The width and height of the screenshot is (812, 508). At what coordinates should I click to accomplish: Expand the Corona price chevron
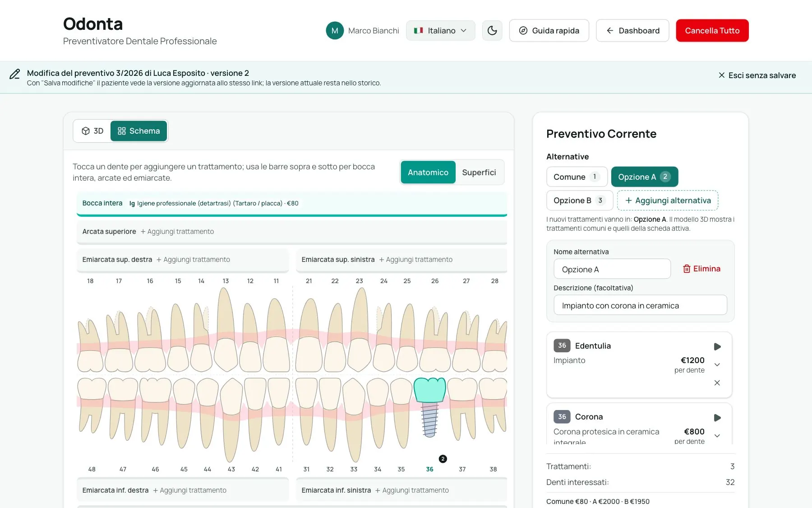(717, 436)
